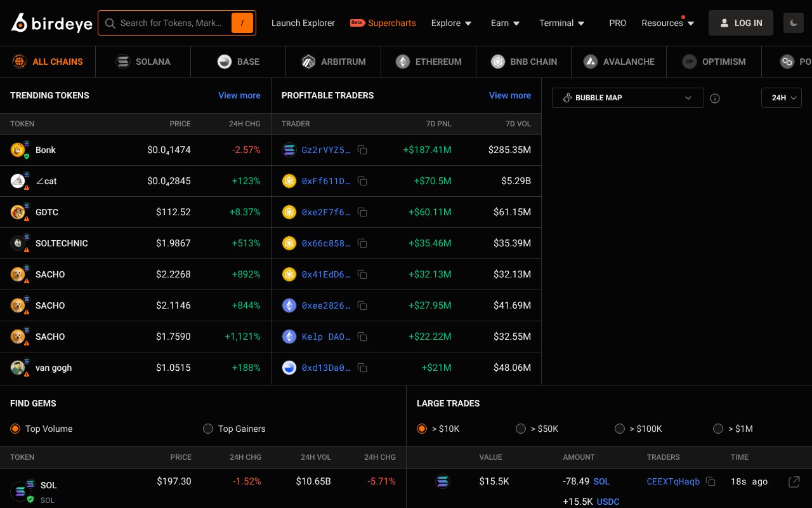
Task: Expand the 24H timeframe dropdown
Action: point(781,98)
